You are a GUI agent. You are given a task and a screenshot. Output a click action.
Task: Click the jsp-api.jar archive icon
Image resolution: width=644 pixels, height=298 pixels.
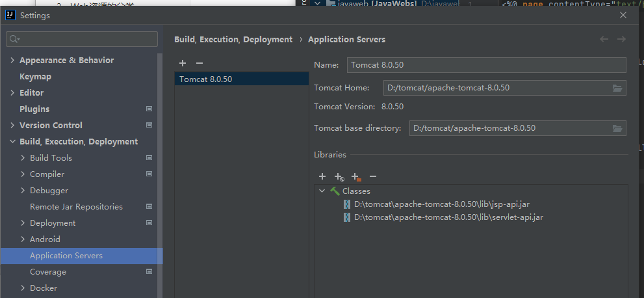[347, 204]
